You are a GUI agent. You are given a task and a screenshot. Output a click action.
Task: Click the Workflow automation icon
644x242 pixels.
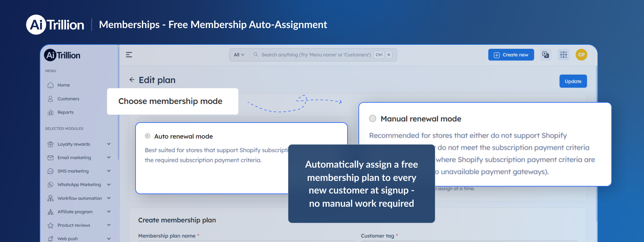point(50,198)
